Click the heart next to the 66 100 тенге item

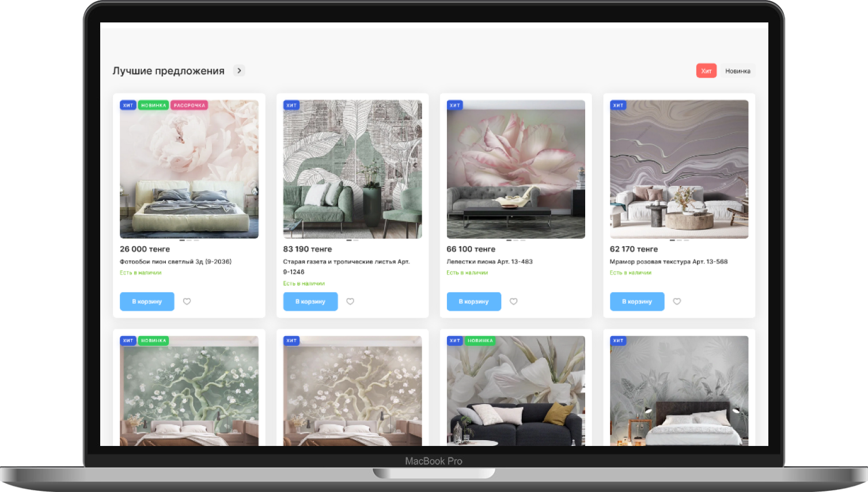(x=514, y=302)
